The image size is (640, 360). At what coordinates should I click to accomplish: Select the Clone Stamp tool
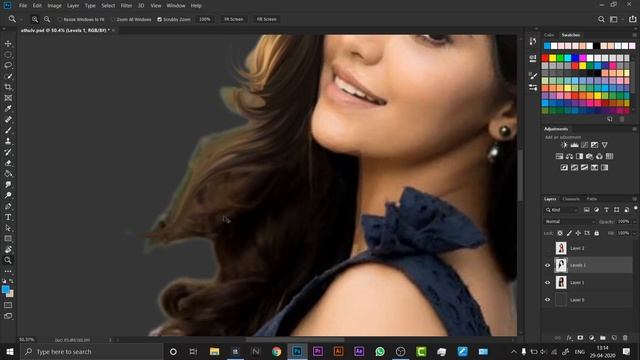8,141
